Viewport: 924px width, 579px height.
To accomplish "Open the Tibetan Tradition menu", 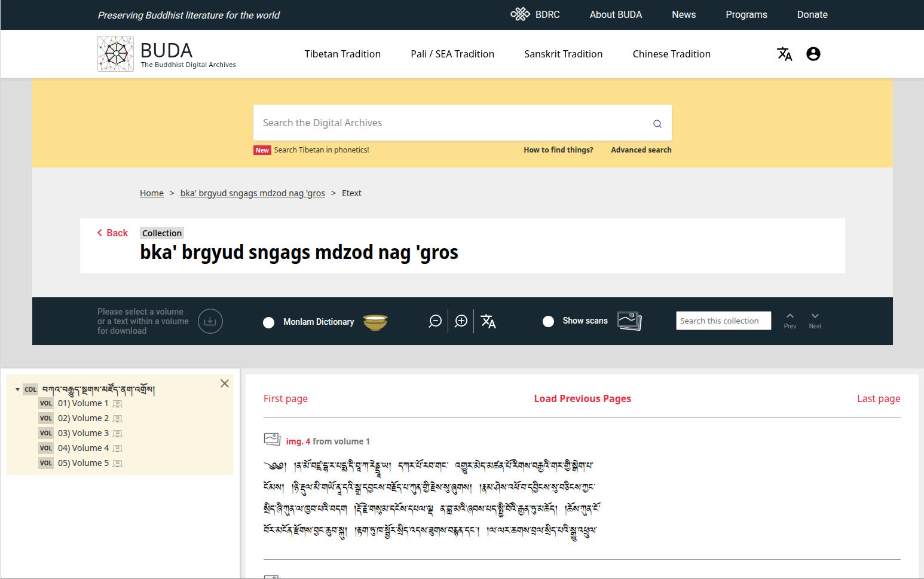I will click(342, 54).
